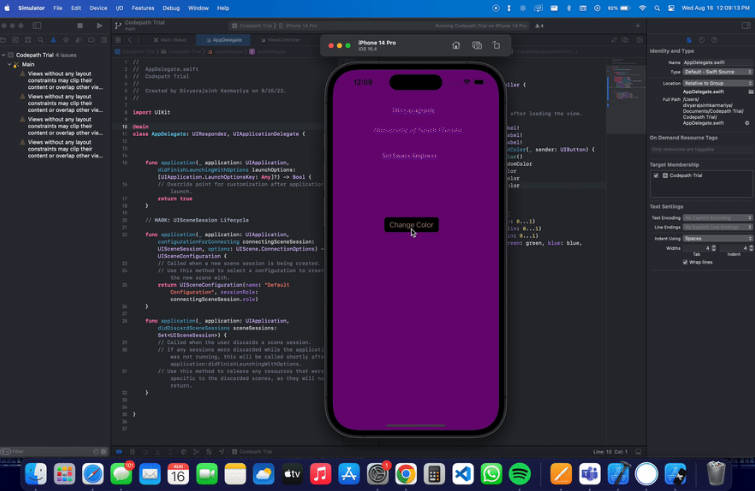755x491 pixels.
Task: Open the Indent Using Spaces dropdown
Action: coord(714,238)
